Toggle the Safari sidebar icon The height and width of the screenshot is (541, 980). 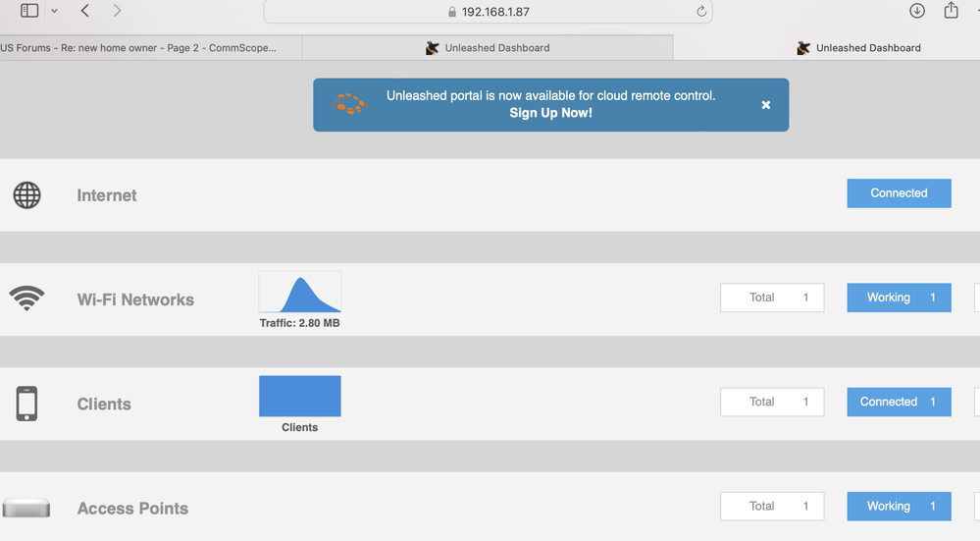pos(29,11)
